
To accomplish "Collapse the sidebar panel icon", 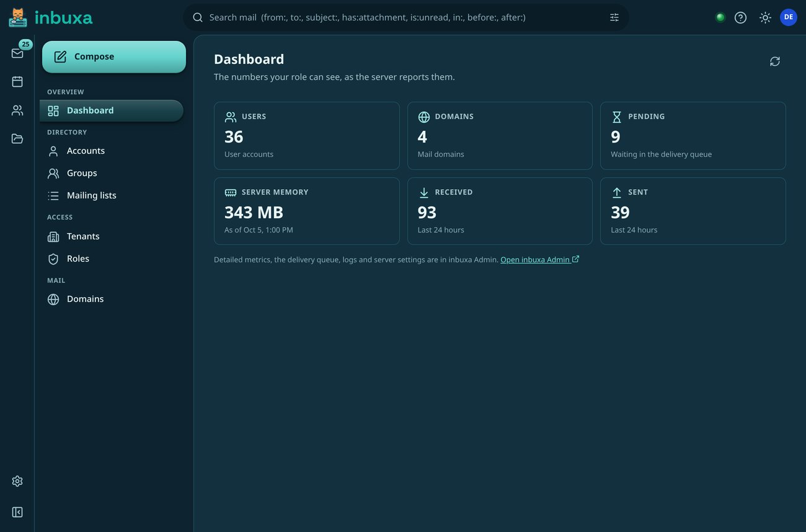I will pyautogui.click(x=17, y=512).
